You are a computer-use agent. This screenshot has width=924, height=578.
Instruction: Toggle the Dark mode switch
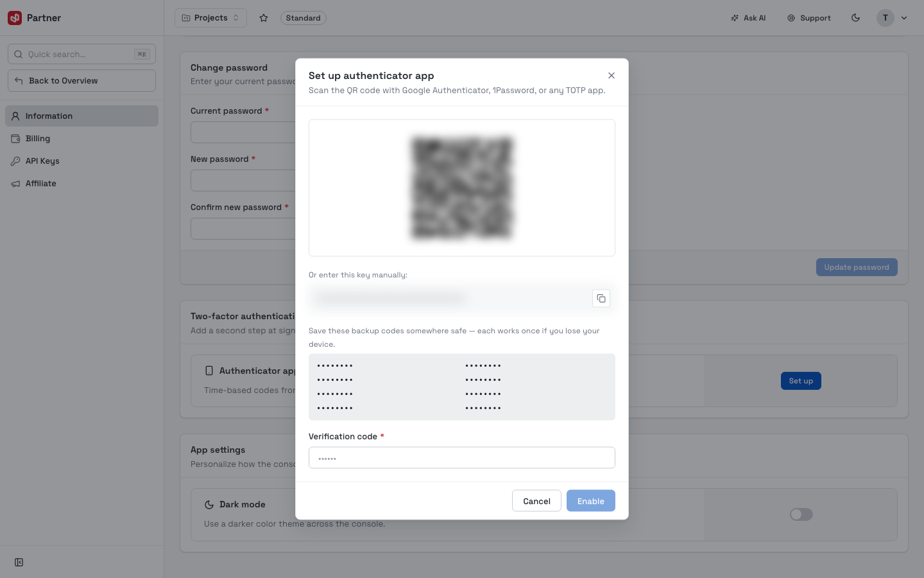[801, 514]
